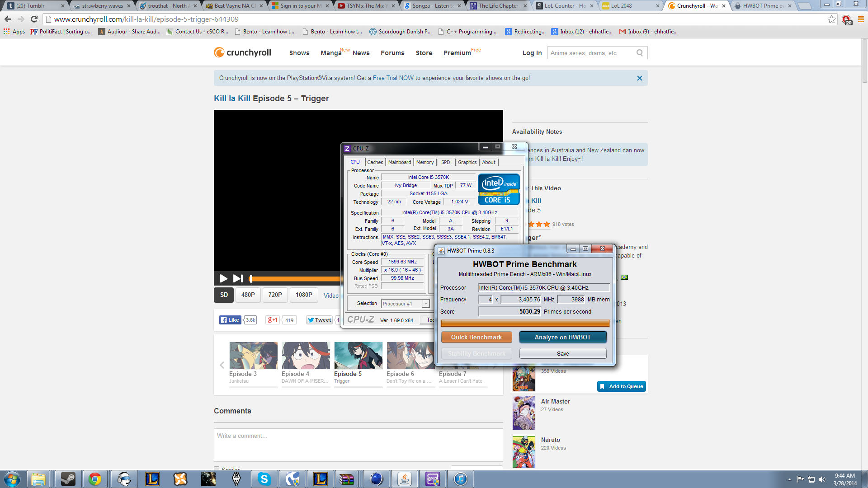
Task: Open the Air Master series link
Action: click(x=555, y=401)
